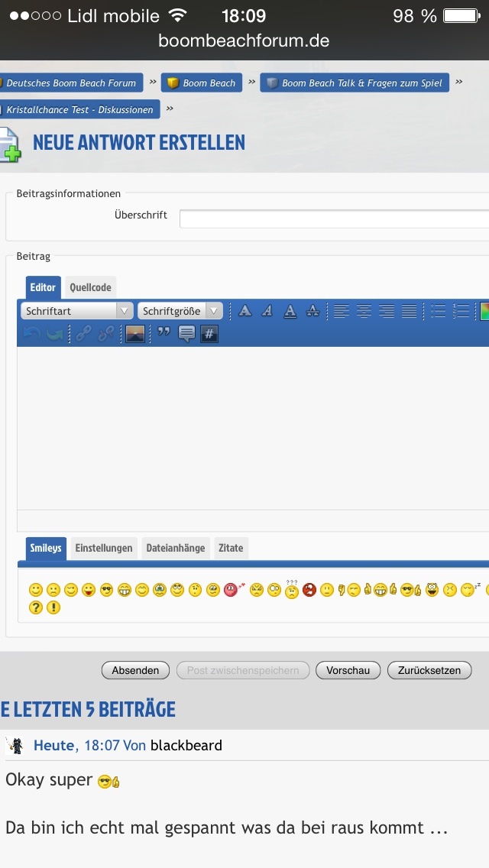Insert the question mark smiley

point(35,608)
